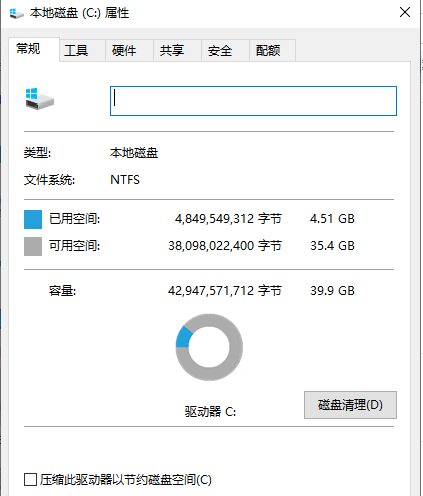
Task: Click the gray 可用空间 color swatch
Action: click(x=33, y=246)
